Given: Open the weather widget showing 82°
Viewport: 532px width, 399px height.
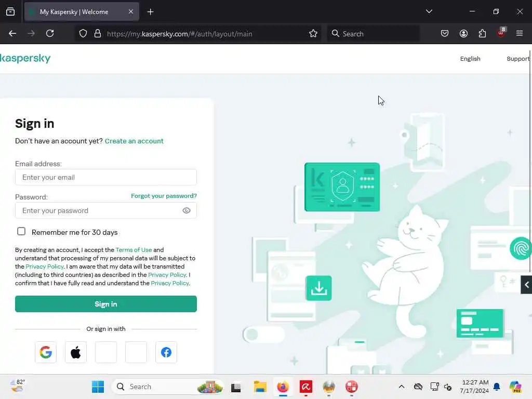Looking at the screenshot, I should coord(17,386).
